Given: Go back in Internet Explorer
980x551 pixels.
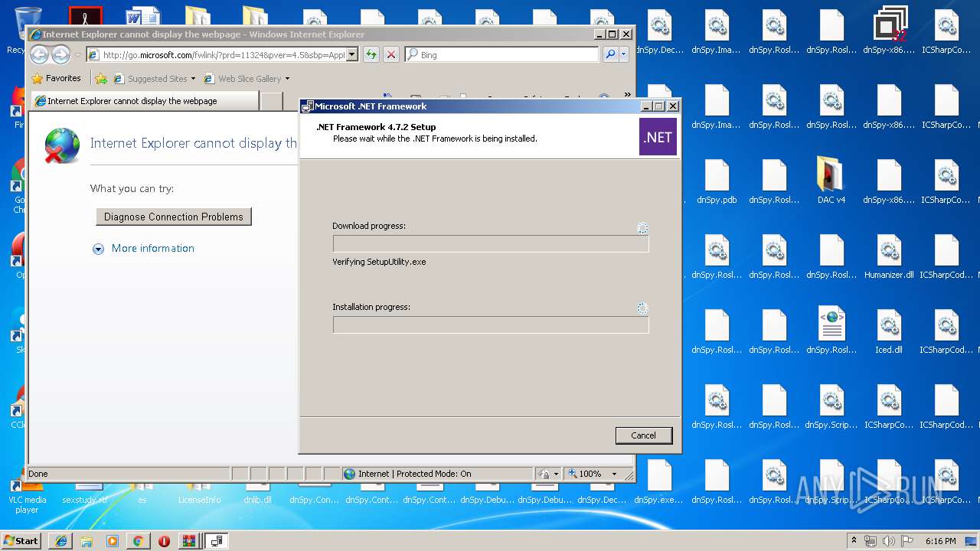Looking at the screenshot, I should click(39, 54).
